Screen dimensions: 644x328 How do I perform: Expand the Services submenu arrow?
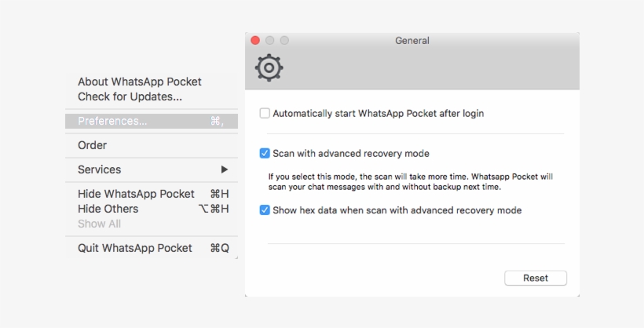pos(225,169)
